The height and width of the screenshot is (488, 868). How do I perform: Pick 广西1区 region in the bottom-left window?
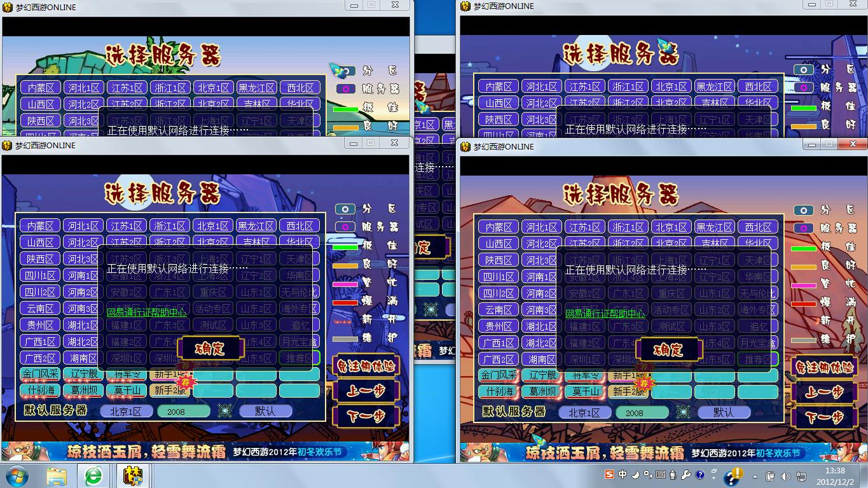40,342
